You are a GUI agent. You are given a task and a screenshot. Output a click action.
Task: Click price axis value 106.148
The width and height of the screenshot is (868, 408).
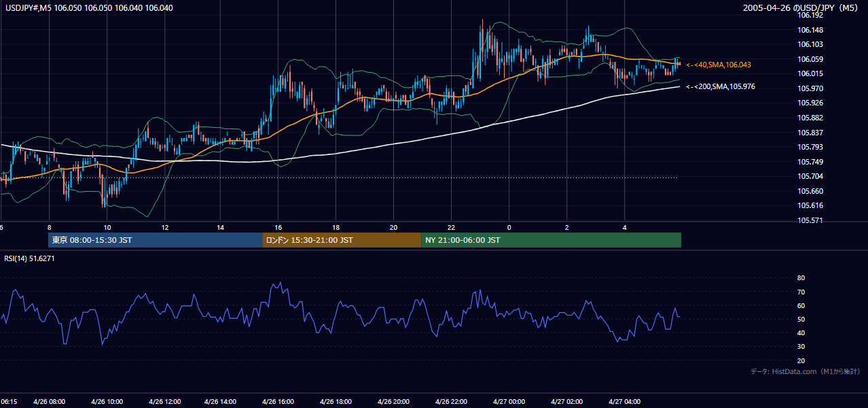(x=810, y=30)
